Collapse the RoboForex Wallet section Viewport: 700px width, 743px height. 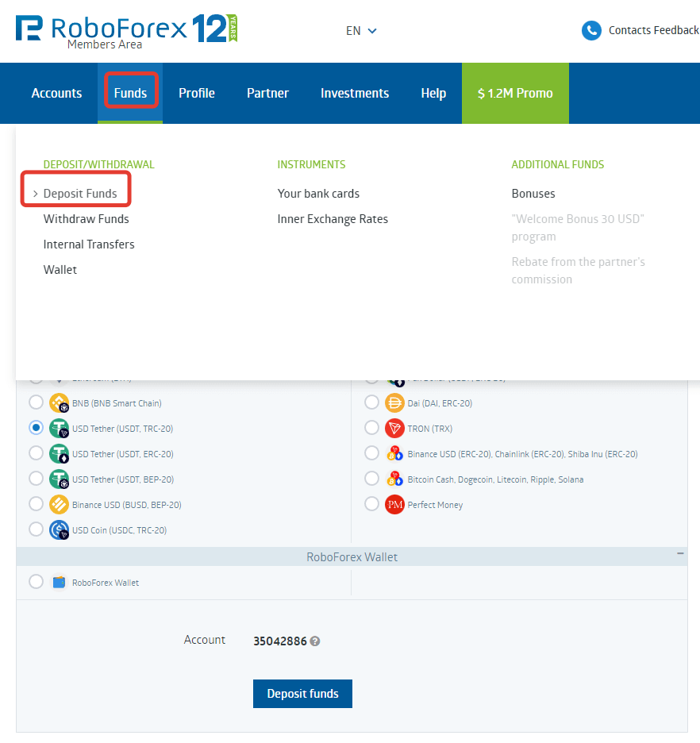pyautogui.click(x=680, y=553)
